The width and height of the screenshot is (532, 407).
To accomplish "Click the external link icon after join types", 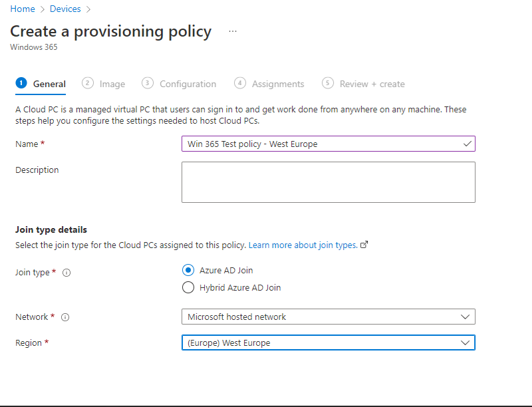I will (x=364, y=245).
